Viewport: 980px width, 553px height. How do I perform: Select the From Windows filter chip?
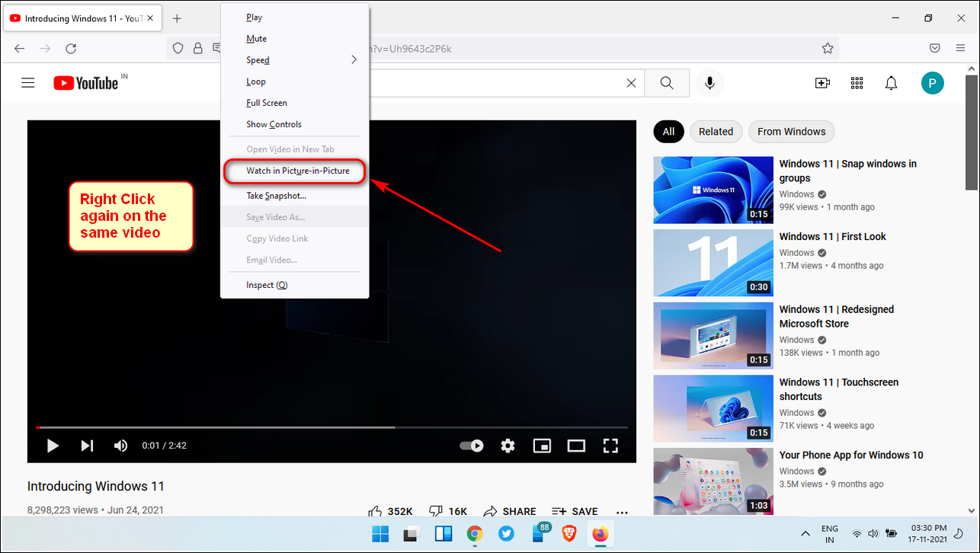(x=791, y=131)
